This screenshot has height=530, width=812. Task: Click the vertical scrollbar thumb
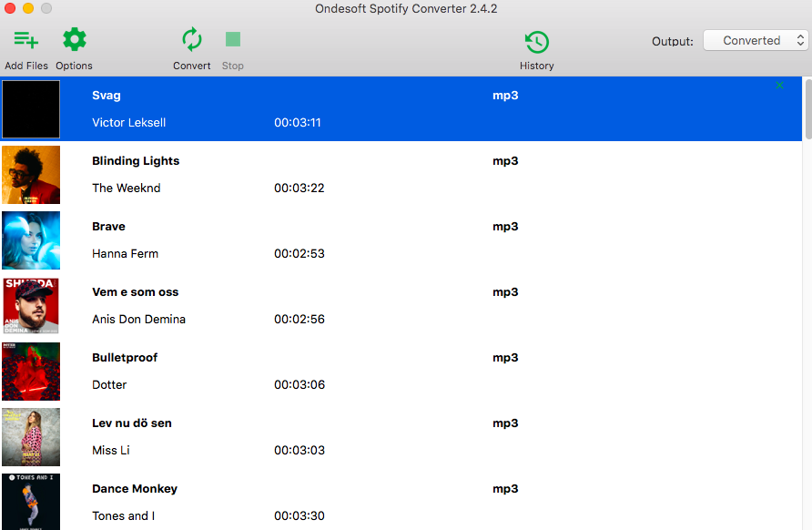pyautogui.click(x=807, y=109)
